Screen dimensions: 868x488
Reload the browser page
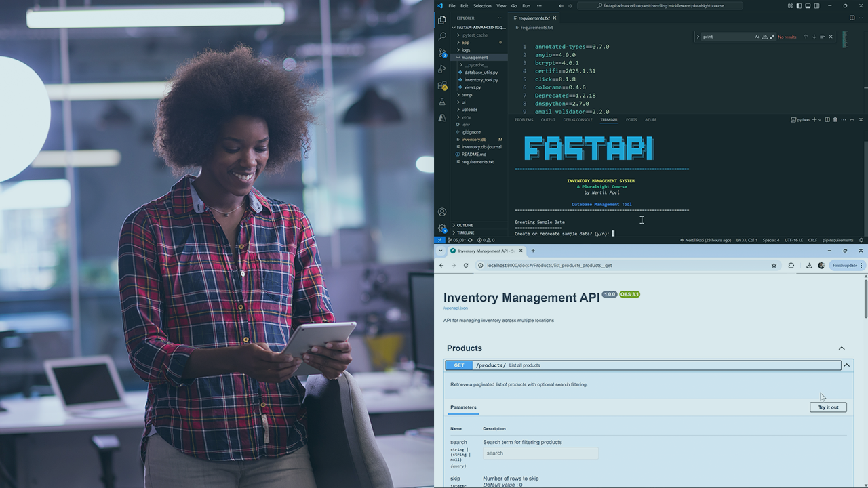[x=466, y=266]
